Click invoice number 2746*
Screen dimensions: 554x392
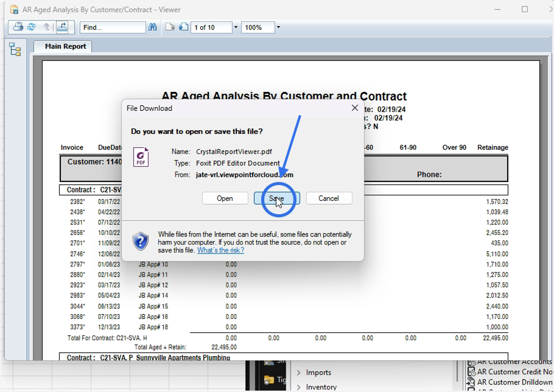(x=78, y=254)
